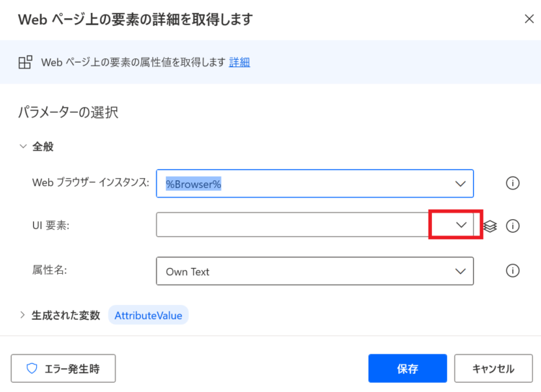Open the エラー発生時 settings
541x392 pixels.
tap(63, 368)
